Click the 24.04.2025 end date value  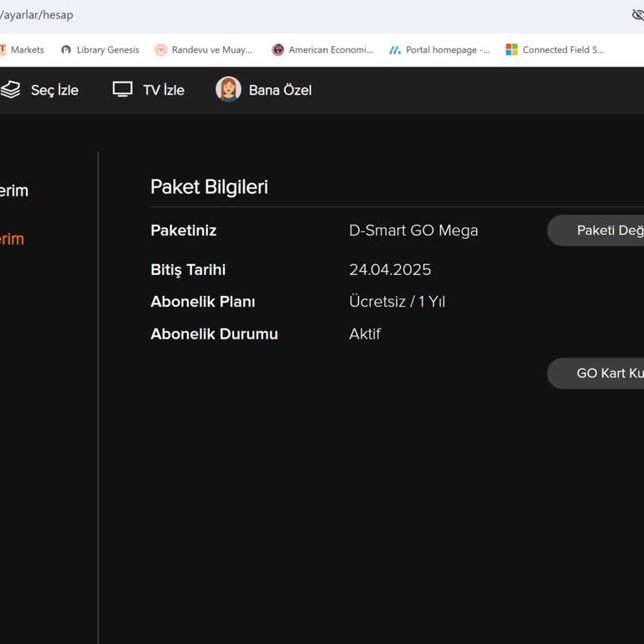tap(390, 270)
